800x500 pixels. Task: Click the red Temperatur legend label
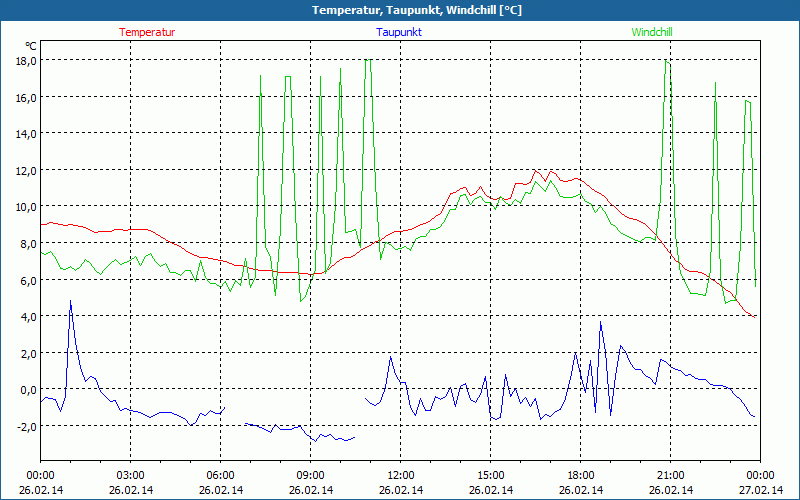coord(147,32)
